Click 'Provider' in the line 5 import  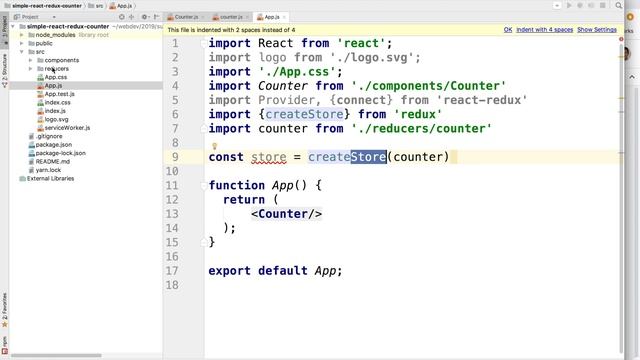[x=287, y=100]
